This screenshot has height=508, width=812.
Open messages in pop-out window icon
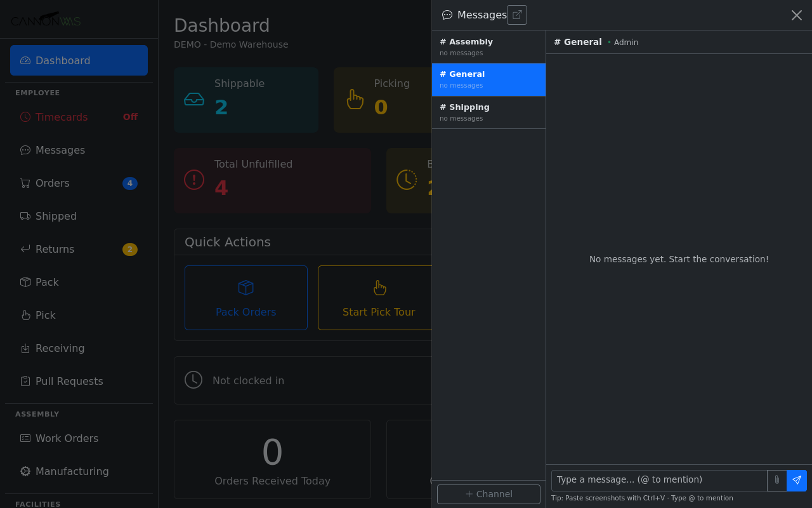pos(516,15)
